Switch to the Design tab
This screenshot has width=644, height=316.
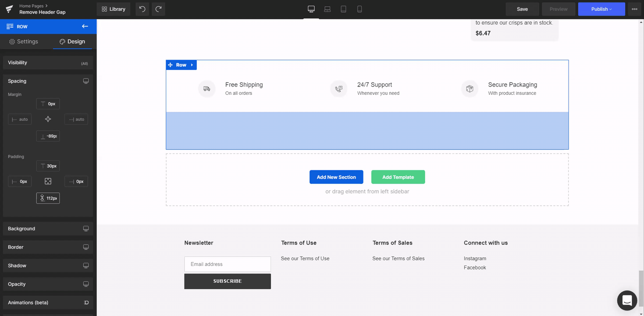(x=72, y=41)
